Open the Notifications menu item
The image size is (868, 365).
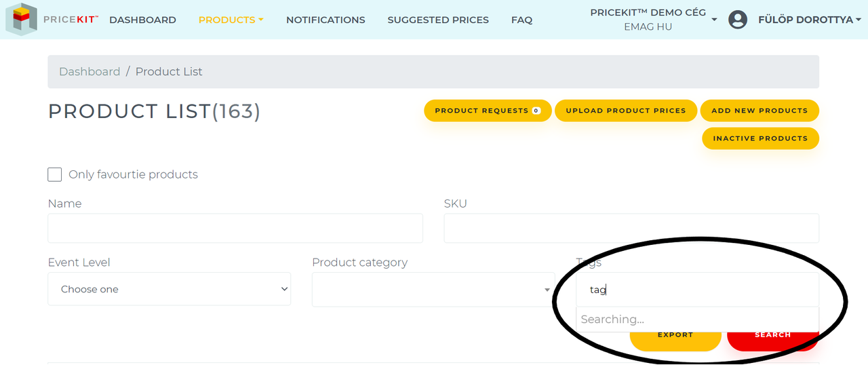[325, 20]
